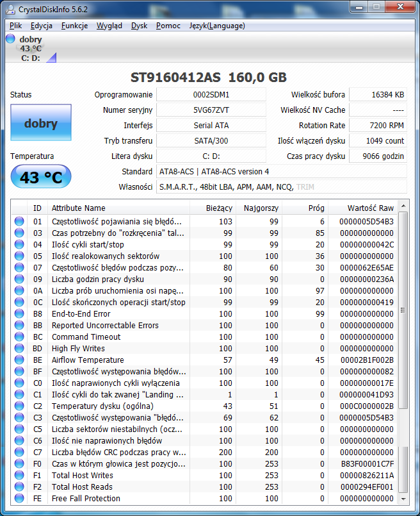Click the power-on hours field 9066 godzin
The height and width of the screenshot is (516, 420).
point(378,156)
